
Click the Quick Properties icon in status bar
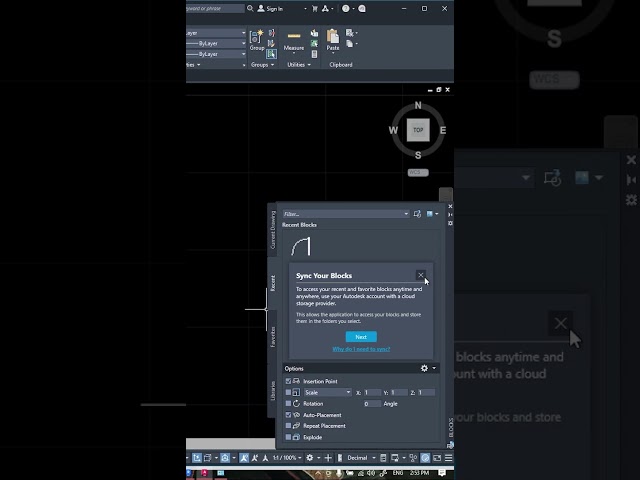pos(383,458)
